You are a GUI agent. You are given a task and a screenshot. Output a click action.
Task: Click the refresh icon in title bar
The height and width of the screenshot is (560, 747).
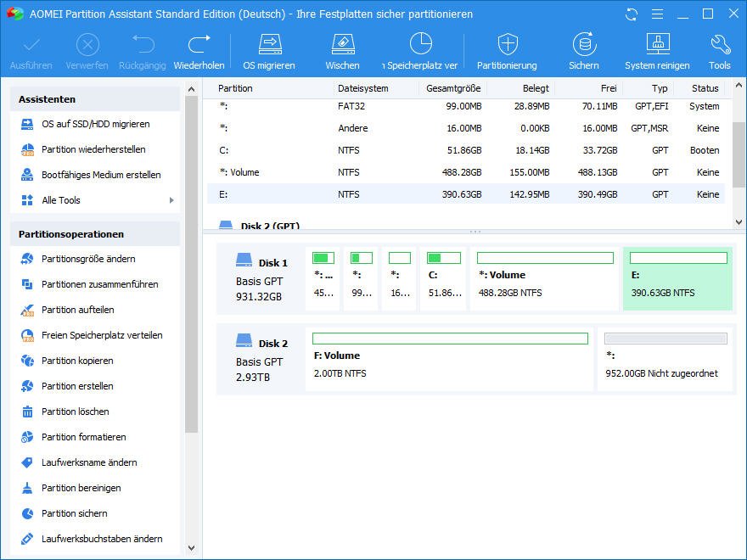tap(631, 14)
